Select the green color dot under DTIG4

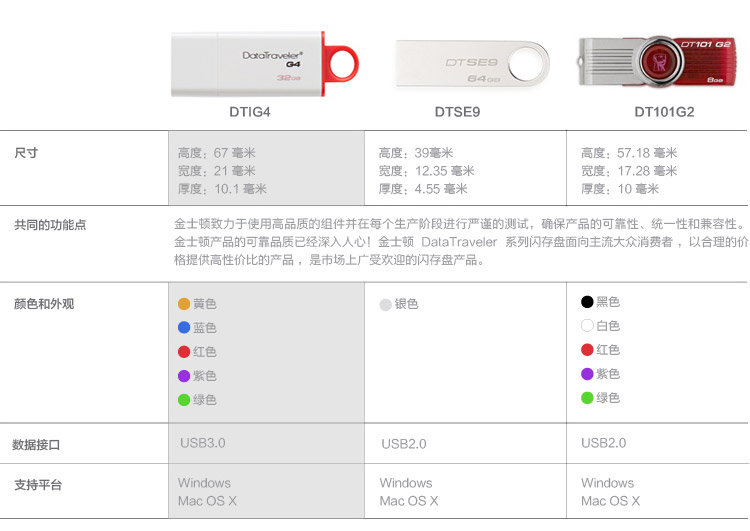point(184,400)
